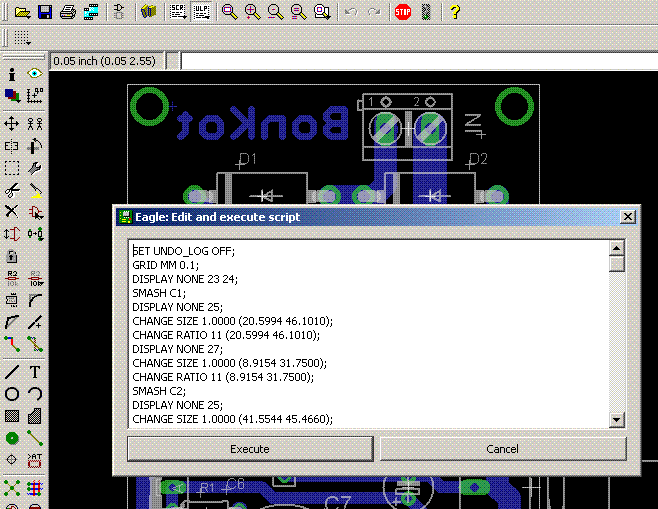Choose the Smash tool
Viewport: 658px width, 509px height.
point(12,300)
